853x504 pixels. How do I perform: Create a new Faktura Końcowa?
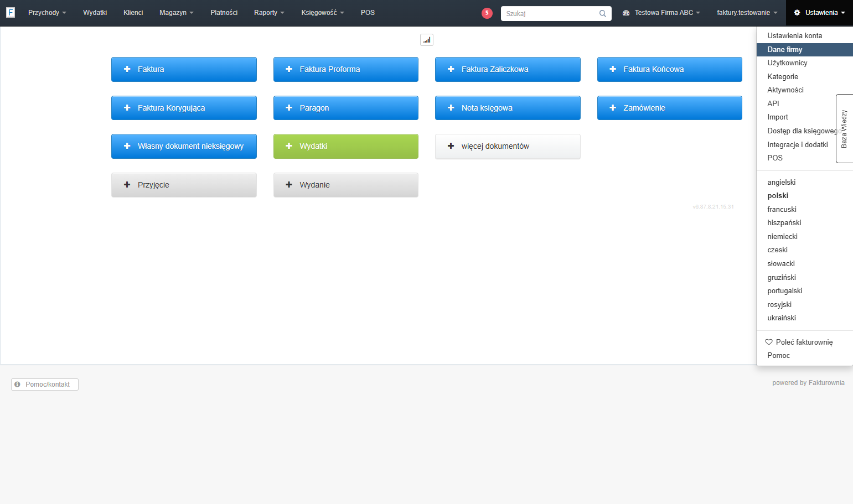[670, 69]
